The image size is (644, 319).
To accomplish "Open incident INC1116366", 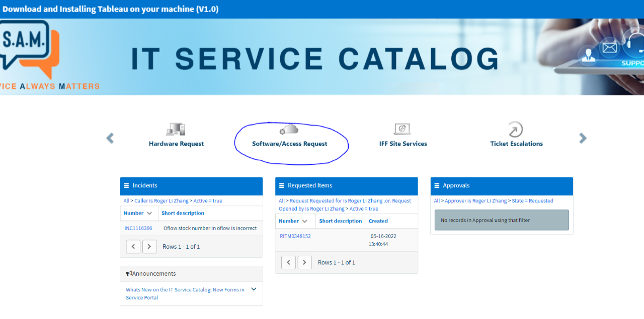I will coord(138,228).
